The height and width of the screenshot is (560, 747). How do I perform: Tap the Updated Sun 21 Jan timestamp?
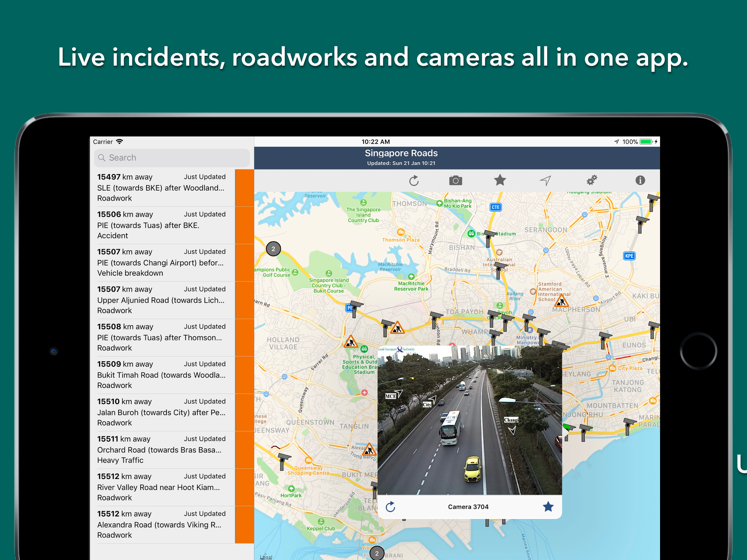[401, 163]
